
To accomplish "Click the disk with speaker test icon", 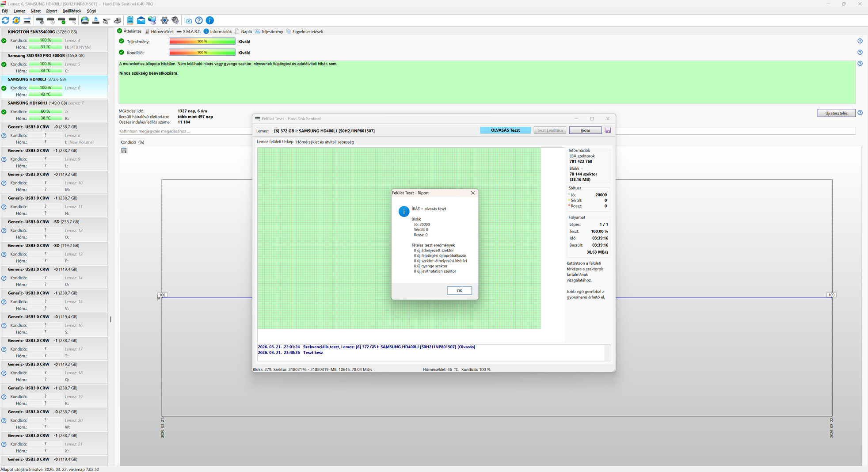I will pyautogui.click(x=40, y=20).
